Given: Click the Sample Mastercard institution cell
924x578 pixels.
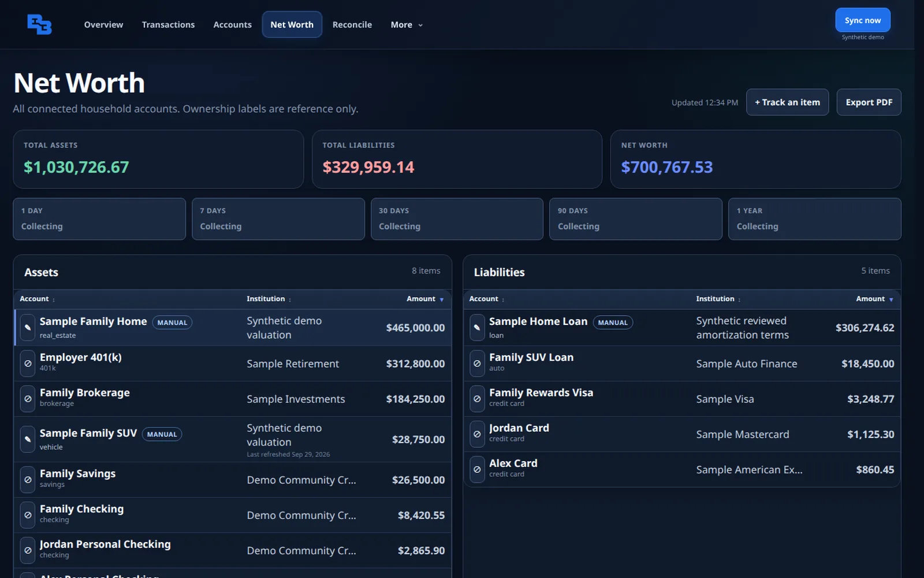Looking at the screenshot, I should tap(742, 434).
